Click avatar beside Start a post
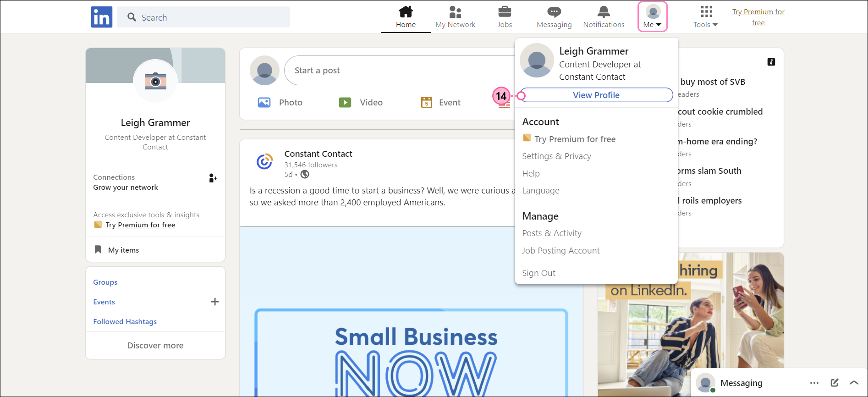 [264, 71]
